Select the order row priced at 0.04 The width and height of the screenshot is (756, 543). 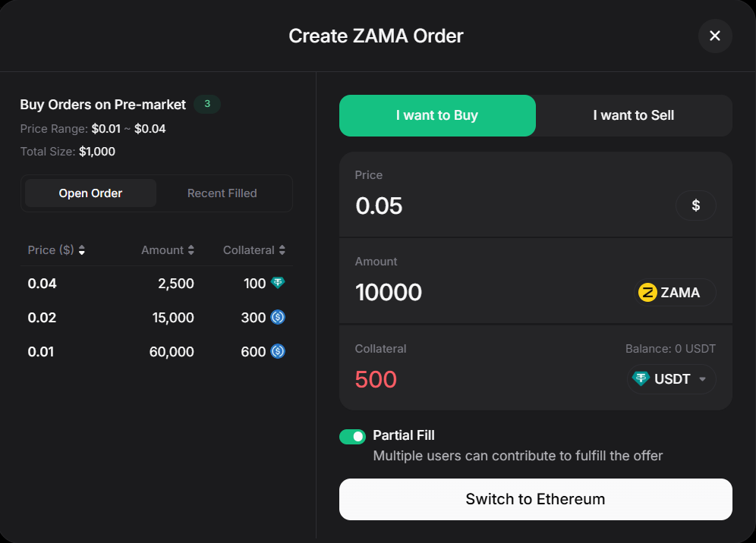coord(152,283)
